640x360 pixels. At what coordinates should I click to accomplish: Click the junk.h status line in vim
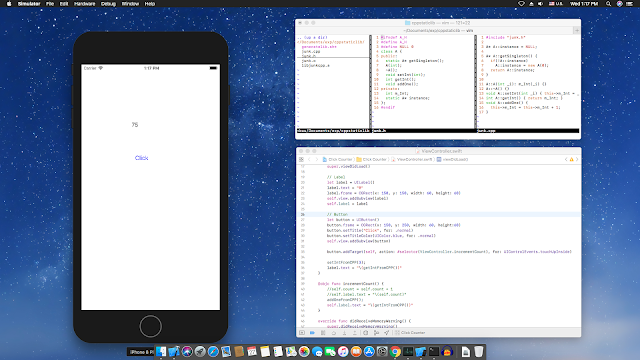(424, 131)
